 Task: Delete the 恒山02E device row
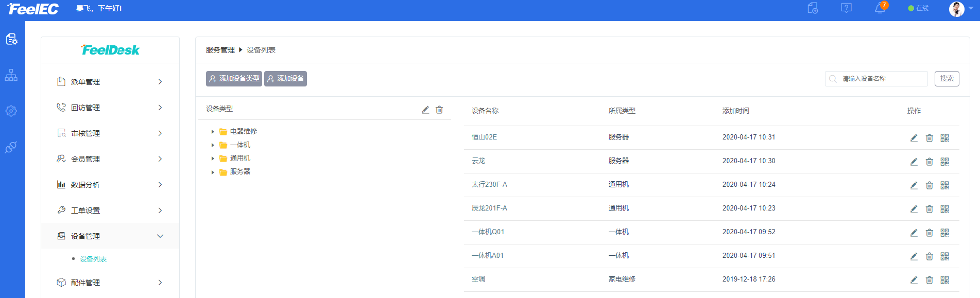click(930, 138)
